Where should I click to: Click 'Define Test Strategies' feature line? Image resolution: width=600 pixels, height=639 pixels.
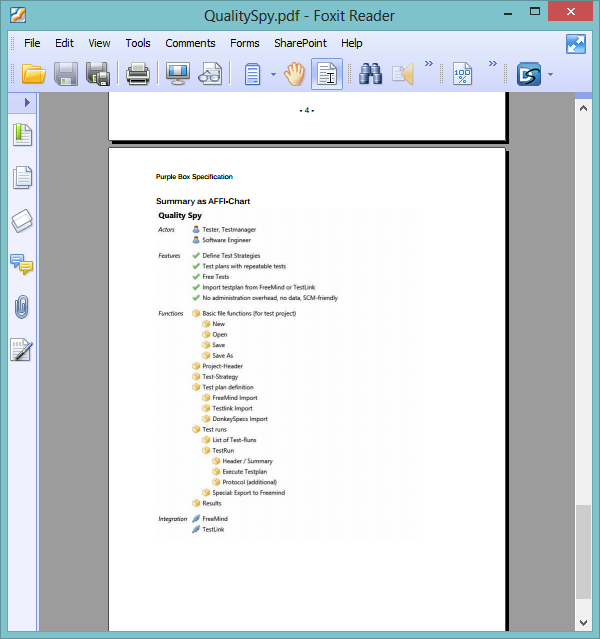click(231, 256)
